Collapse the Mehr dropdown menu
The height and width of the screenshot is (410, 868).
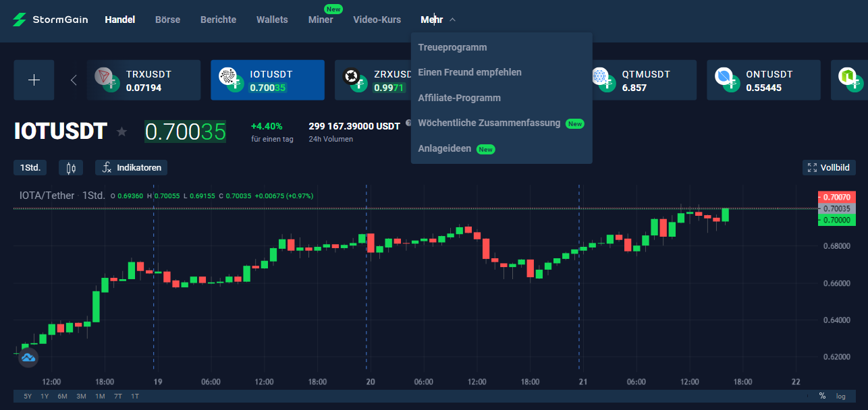(x=438, y=20)
